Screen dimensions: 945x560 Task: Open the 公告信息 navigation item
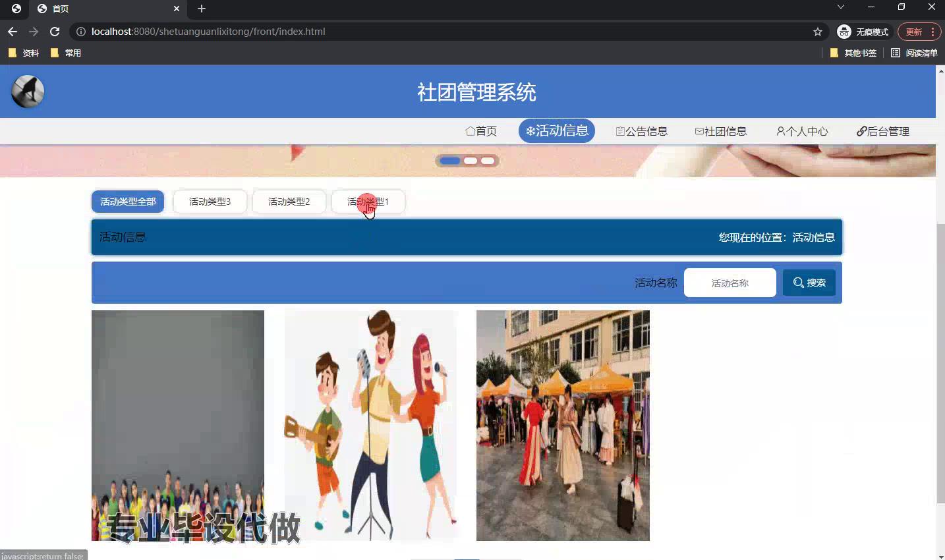[x=641, y=131]
